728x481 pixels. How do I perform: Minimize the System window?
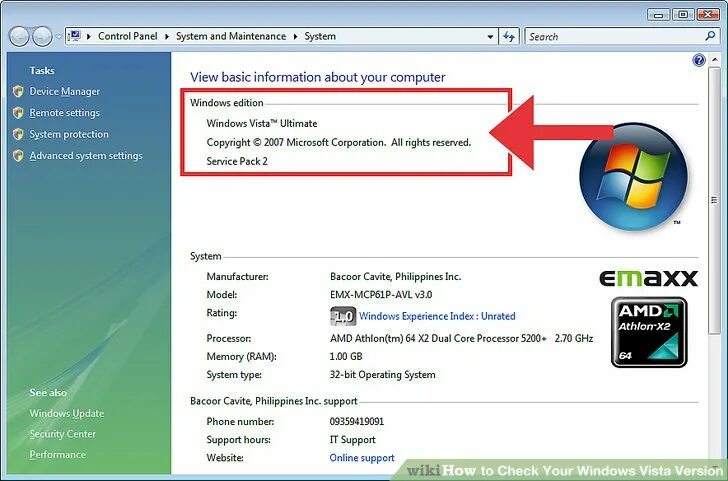click(x=658, y=15)
